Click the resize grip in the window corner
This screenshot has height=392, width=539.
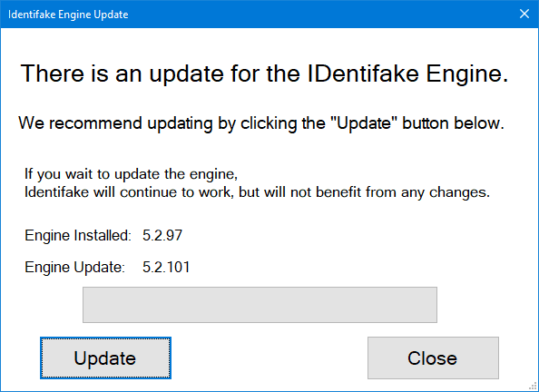533,386
